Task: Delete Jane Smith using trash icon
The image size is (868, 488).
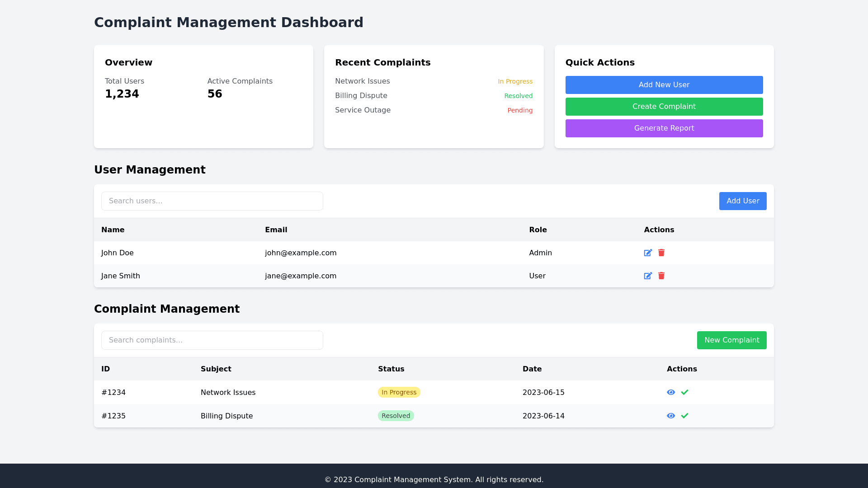Action: [x=661, y=276]
